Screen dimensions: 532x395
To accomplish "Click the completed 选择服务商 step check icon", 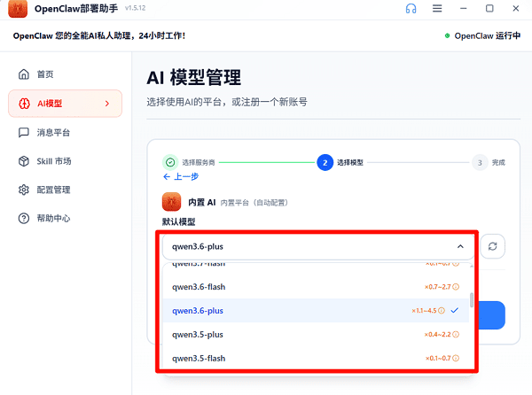I will coord(170,163).
